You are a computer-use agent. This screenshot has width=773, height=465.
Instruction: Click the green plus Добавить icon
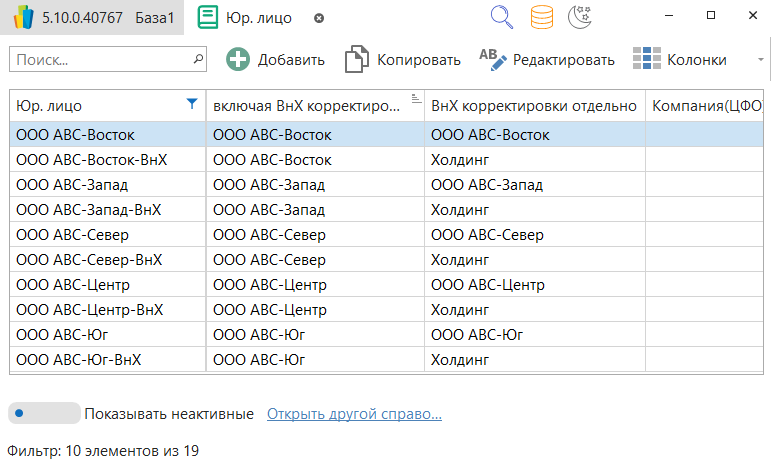[238, 59]
